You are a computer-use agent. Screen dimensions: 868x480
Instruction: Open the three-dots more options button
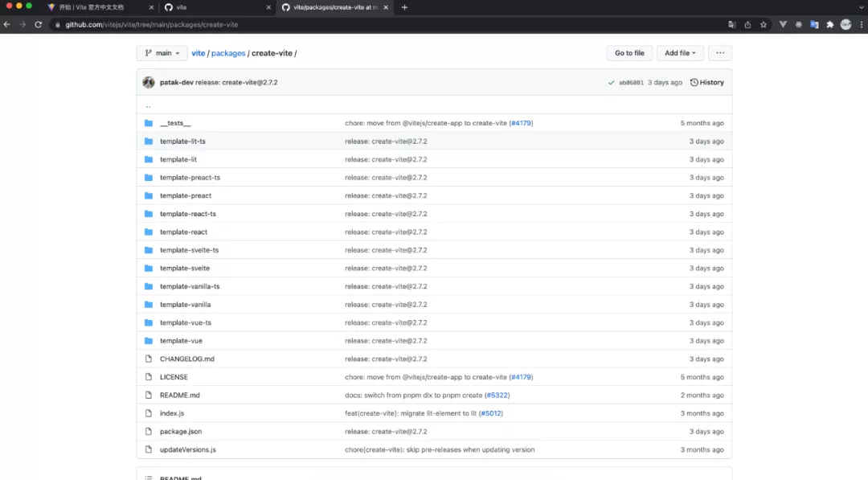(719, 53)
